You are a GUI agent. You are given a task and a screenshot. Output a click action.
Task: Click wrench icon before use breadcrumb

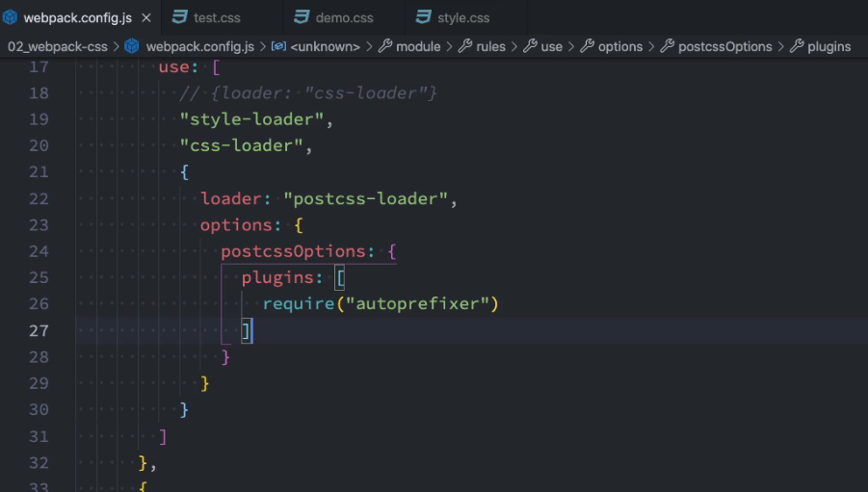pyautogui.click(x=530, y=46)
